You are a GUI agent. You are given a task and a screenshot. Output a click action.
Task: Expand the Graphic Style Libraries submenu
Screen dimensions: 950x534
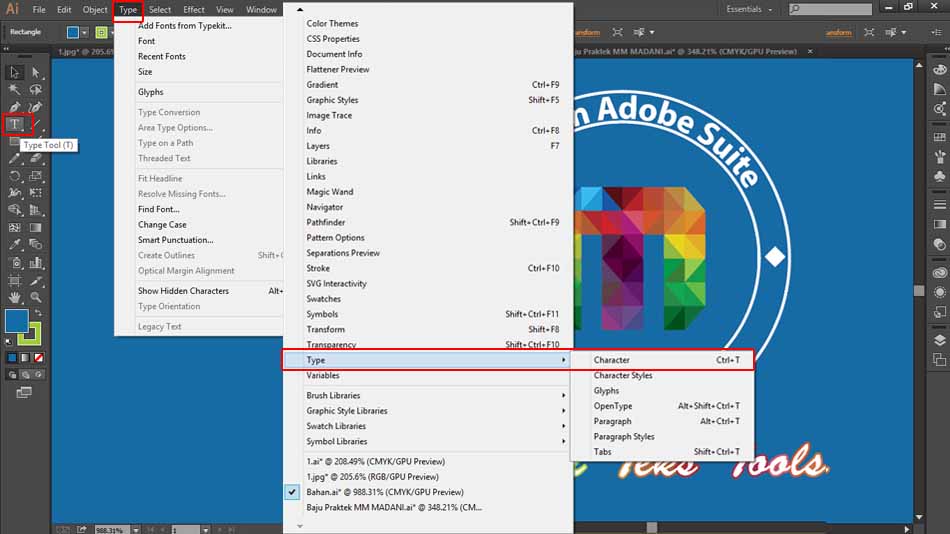428,411
